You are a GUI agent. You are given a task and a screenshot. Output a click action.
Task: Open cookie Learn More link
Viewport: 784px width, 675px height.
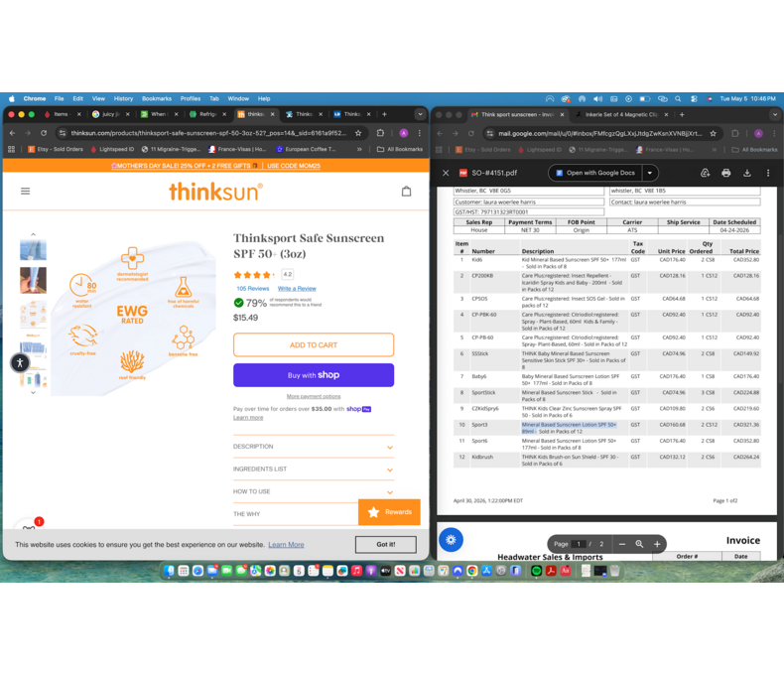pos(286,545)
